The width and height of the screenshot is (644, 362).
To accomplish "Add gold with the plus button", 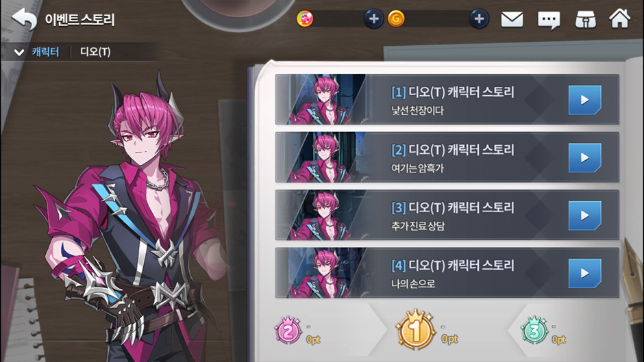I will coord(479,19).
